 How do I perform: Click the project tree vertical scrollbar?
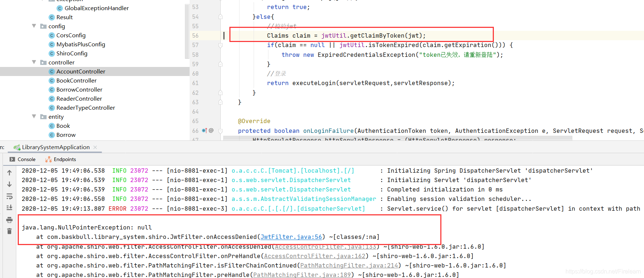187,31
